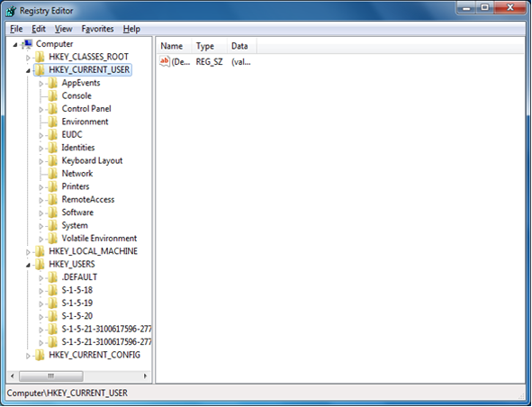
Task: Select the Environment key folder icon
Action: [52, 122]
